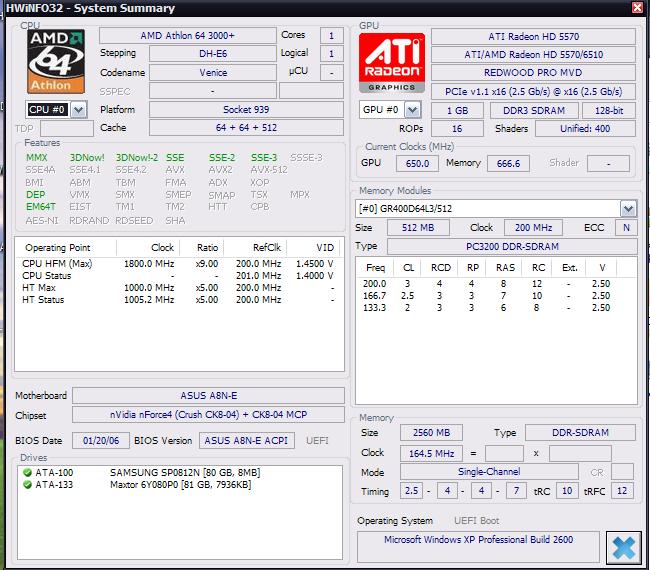This screenshot has height=570, width=650.
Task: Select the 200.0 frequency timing row
Action: point(496,284)
